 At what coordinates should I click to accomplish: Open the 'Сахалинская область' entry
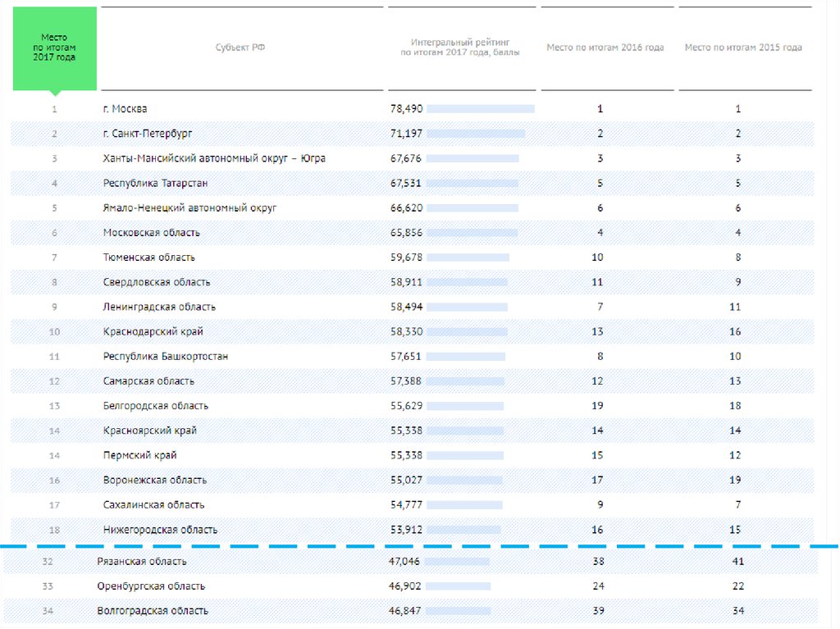[153, 505]
